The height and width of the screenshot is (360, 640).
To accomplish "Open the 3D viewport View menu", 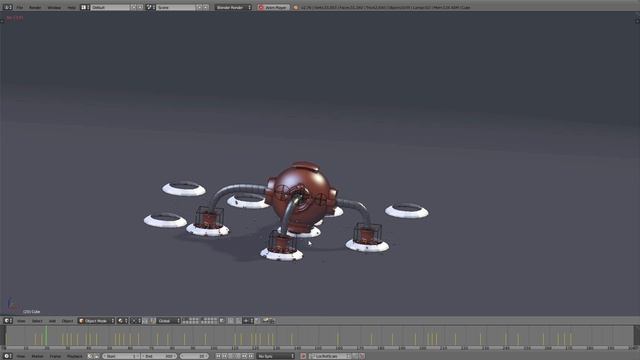I will (21, 321).
